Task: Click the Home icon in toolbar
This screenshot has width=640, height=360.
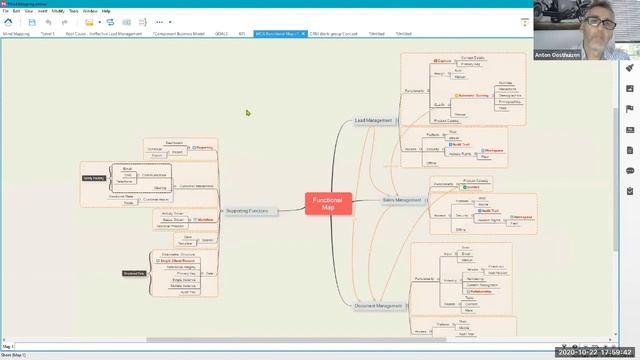Action: coord(8,22)
